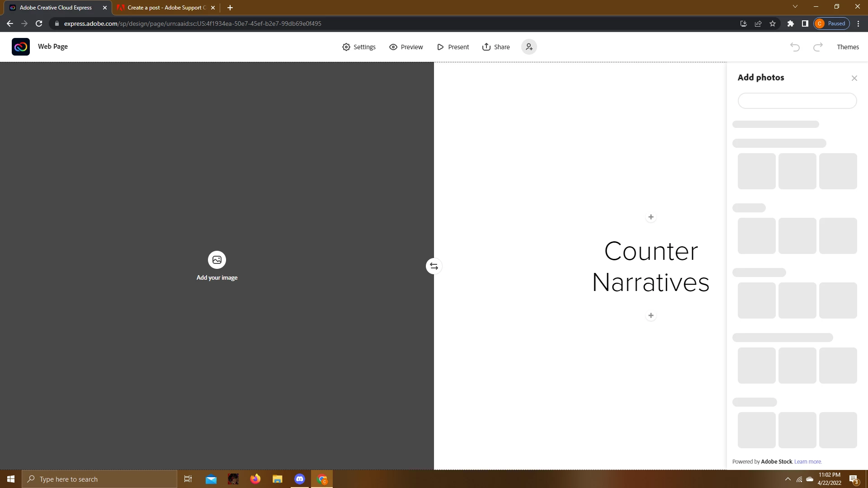Image resolution: width=868 pixels, height=488 pixels.
Task: Click the undo arrow
Action: [x=795, y=47]
